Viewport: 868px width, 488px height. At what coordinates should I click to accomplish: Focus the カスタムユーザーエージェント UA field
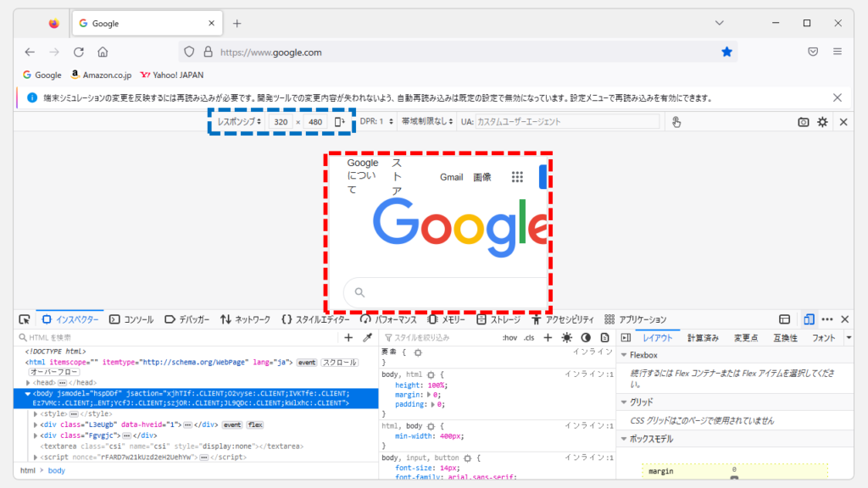coord(567,122)
